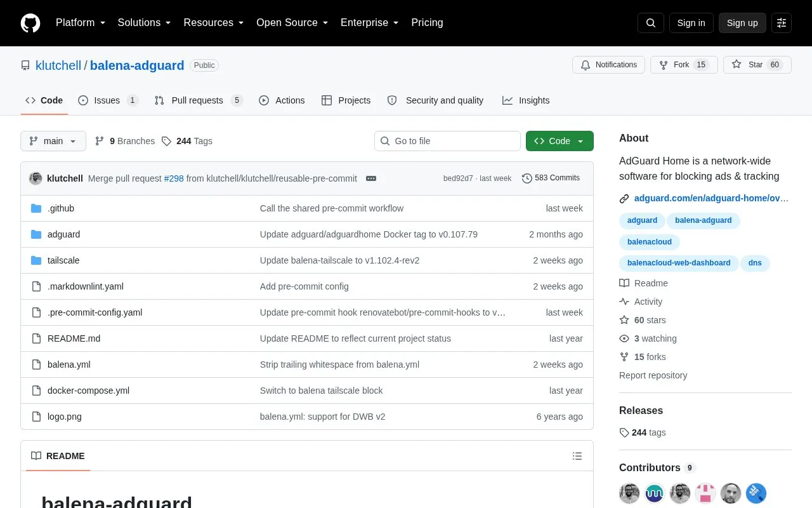Open the .github folder
812x508 pixels.
(x=61, y=208)
